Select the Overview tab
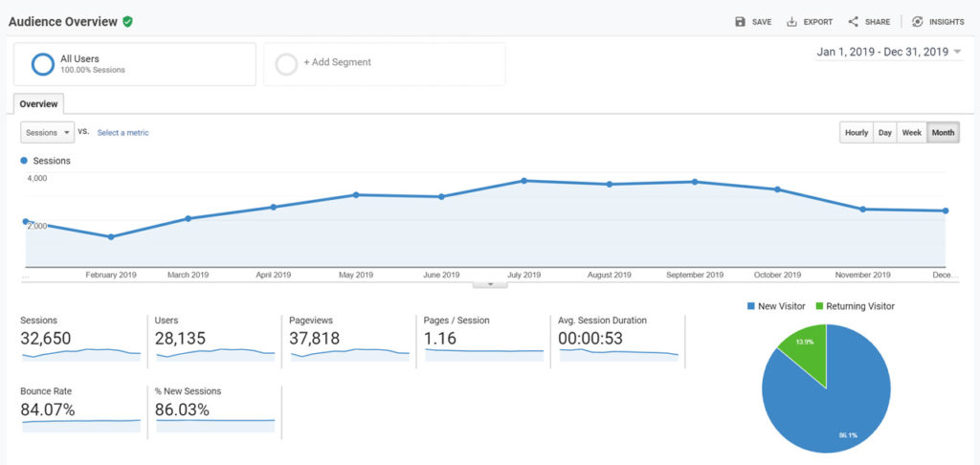980x465 pixels. tap(38, 103)
